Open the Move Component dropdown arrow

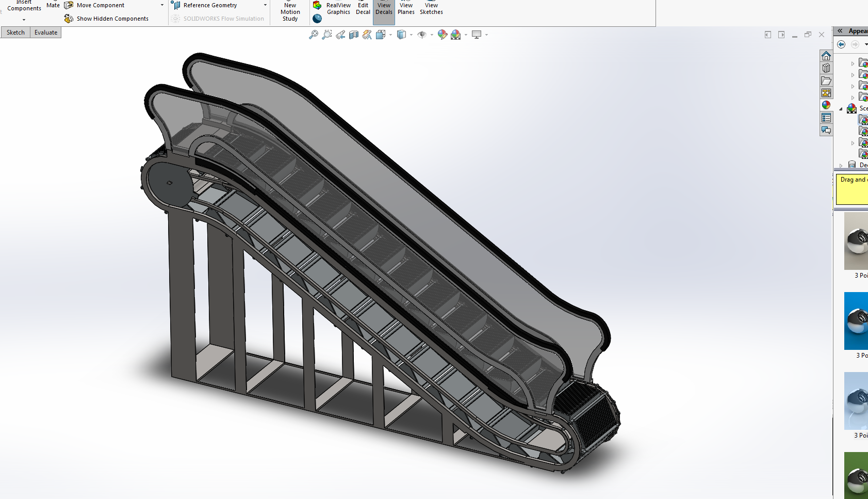coord(162,5)
